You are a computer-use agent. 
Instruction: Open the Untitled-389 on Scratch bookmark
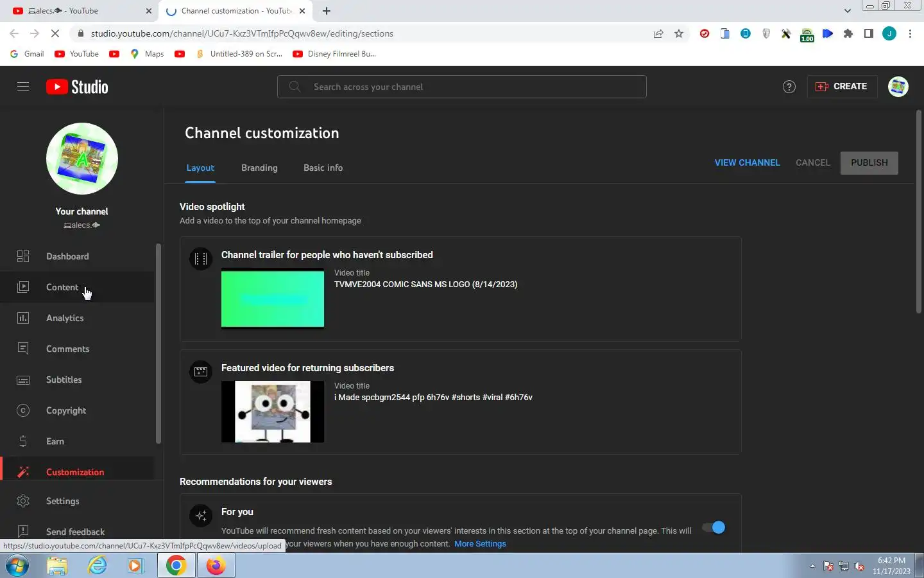click(239, 54)
